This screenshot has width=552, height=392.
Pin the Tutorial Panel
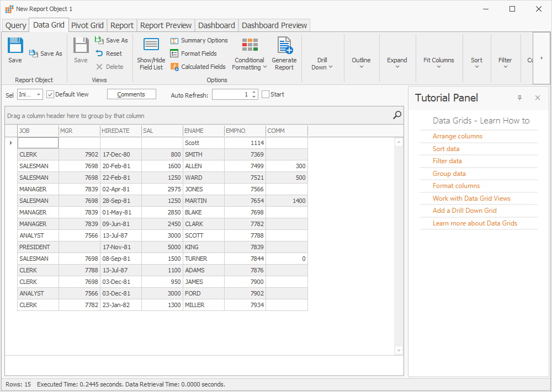coord(519,98)
